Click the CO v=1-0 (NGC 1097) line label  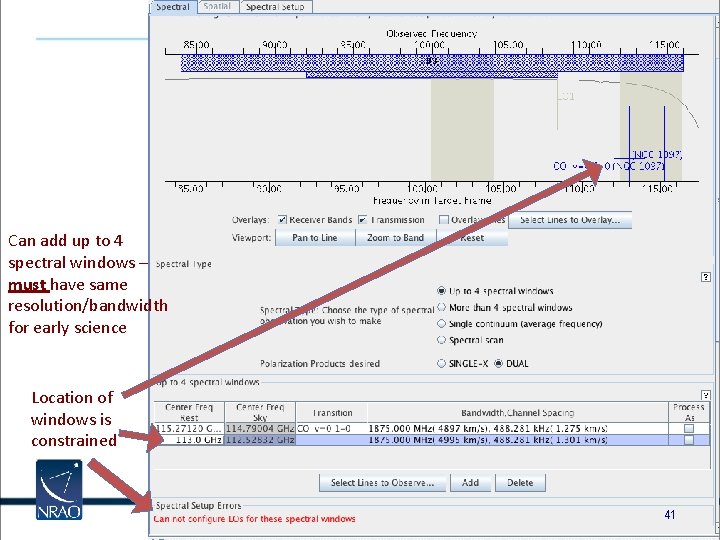point(609,166)
